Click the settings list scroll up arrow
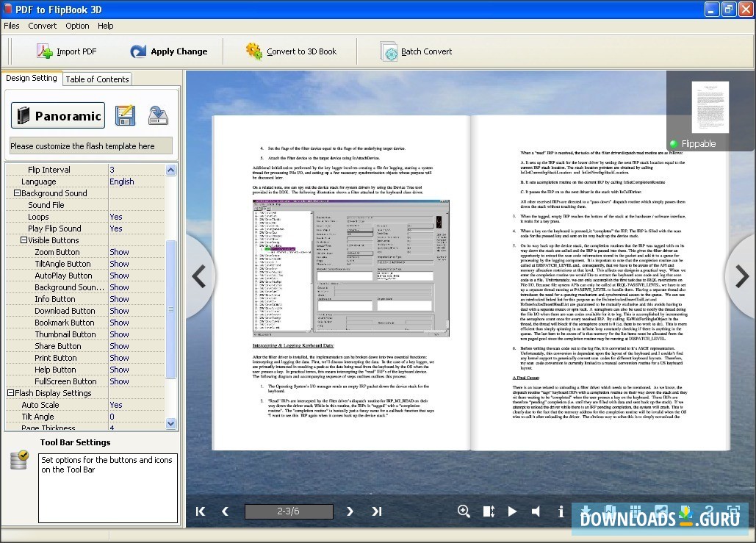This screenshot has width=756, height=543. (x=170, y=170)
